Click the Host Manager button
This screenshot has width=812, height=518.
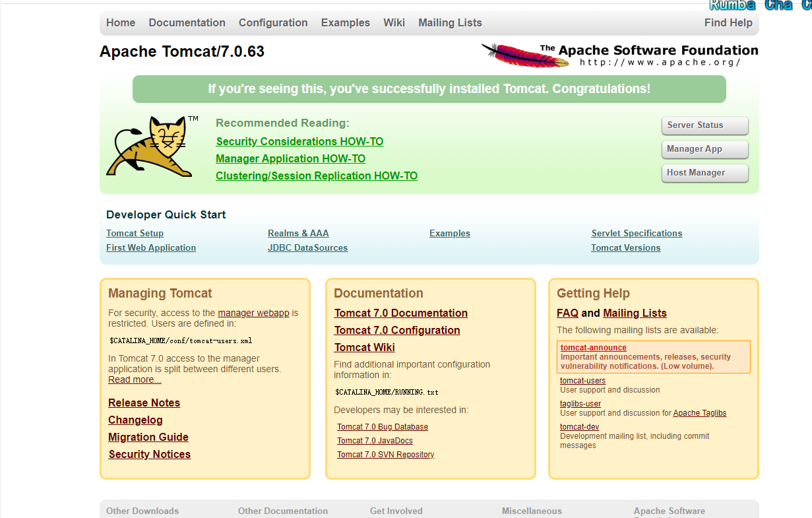[x=705, y=173]
